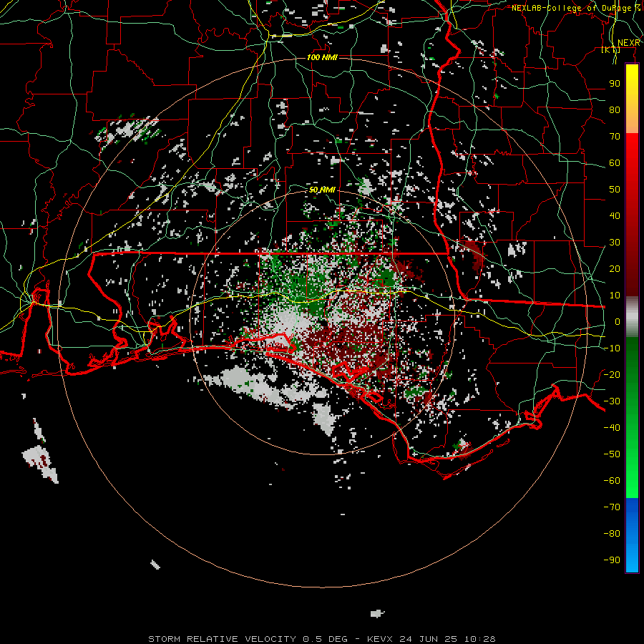Click the "24 JUN 25" date text

(x=429, y=639)
